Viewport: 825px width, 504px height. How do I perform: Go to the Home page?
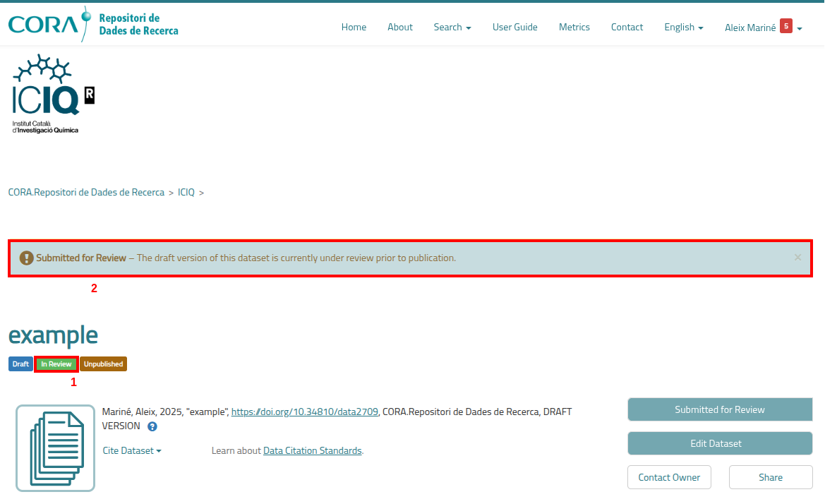pos(354,28)
